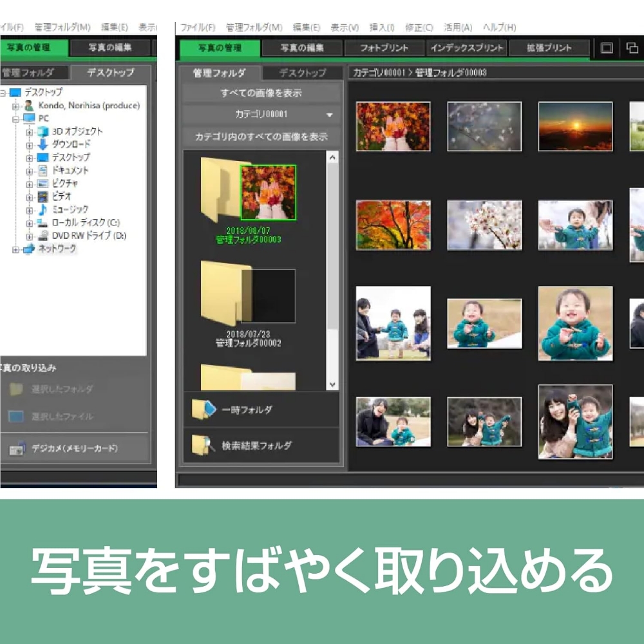Select the 管理フォルダ00003 folder icon

pyautogui.click(x=248, y=191)
